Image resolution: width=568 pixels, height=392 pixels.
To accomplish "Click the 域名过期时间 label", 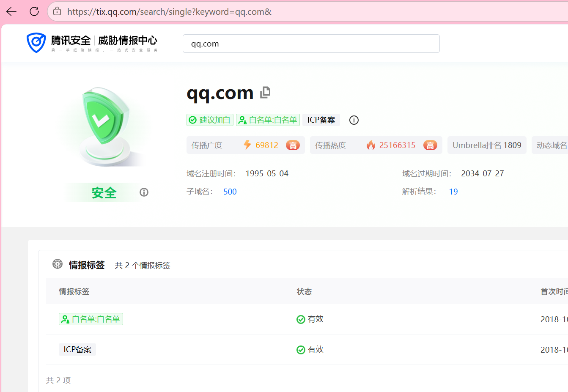I will tap(427, 173).
